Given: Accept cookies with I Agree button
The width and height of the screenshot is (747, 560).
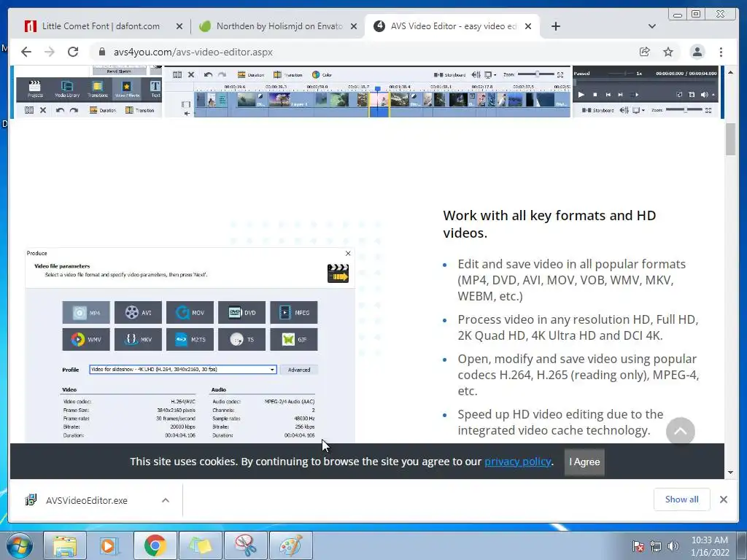Looking at the screenshot, I should point(584,462).
